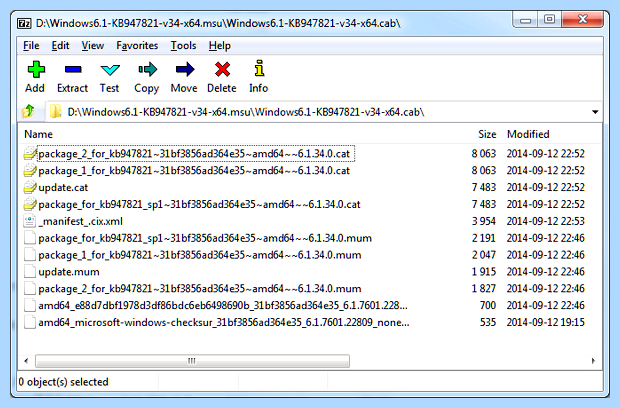Viewport: 620px width, 408px height.
Task: Click the icon of package_2_for_kb947821 .cat file
Action: [x=30, y=154]
